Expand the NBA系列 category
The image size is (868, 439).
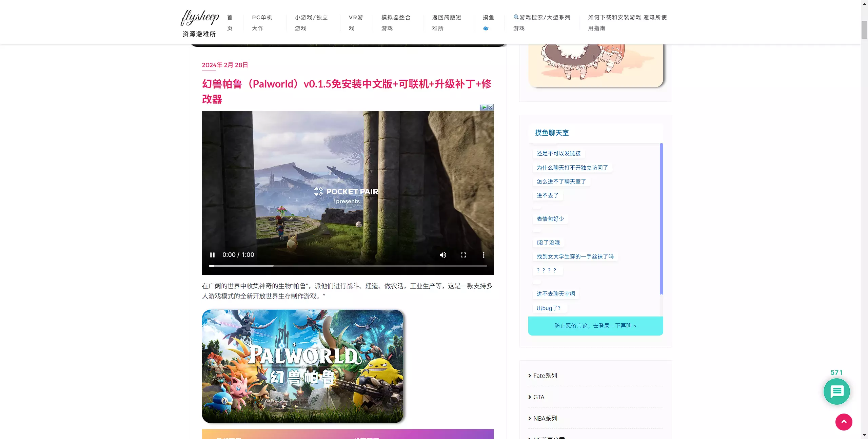pos(545,418)
